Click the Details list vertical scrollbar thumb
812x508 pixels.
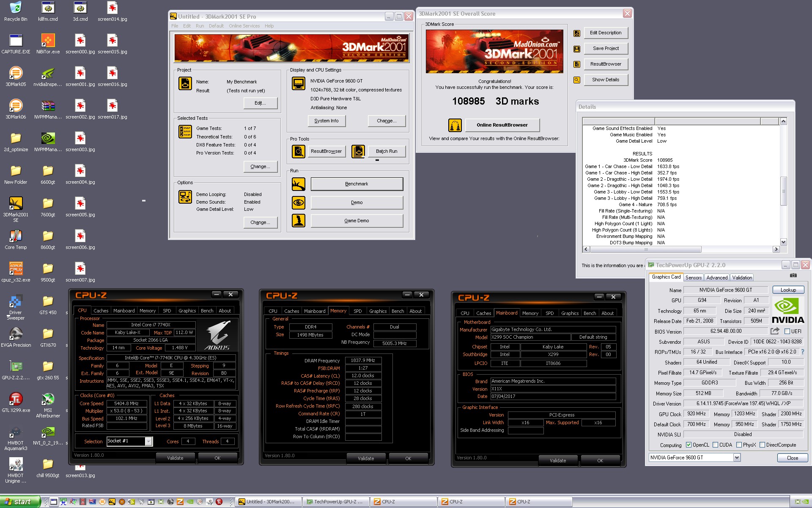point(783,191)
